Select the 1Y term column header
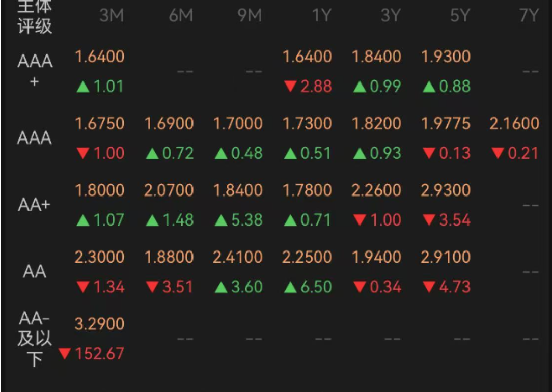This screenshot has height=392, width=552. (321, 16)
